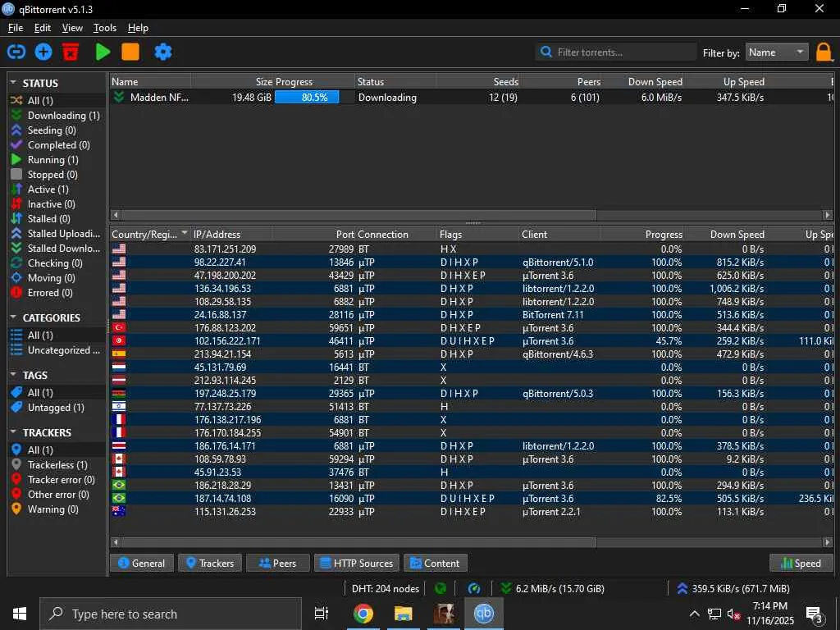The image size is (840, 630).
Task: Collapse the TAGS section
Action: pos(13,374)
